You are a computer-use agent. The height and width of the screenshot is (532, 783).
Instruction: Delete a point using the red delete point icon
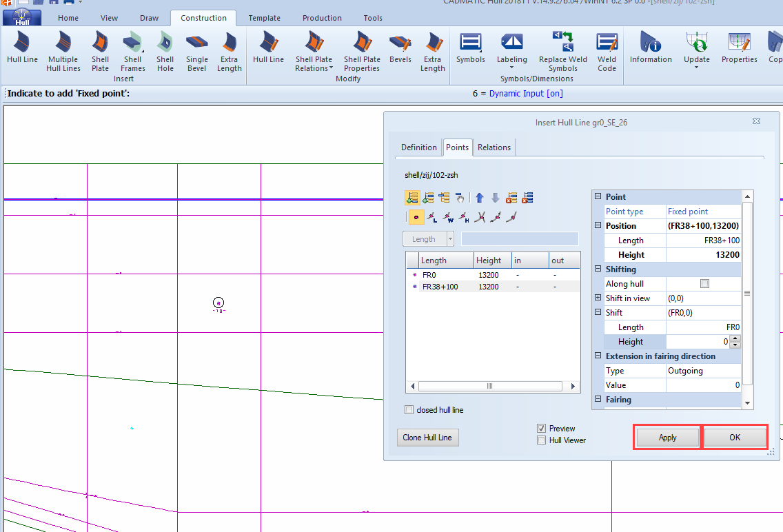pyautogui.click(x=511, y=198)
